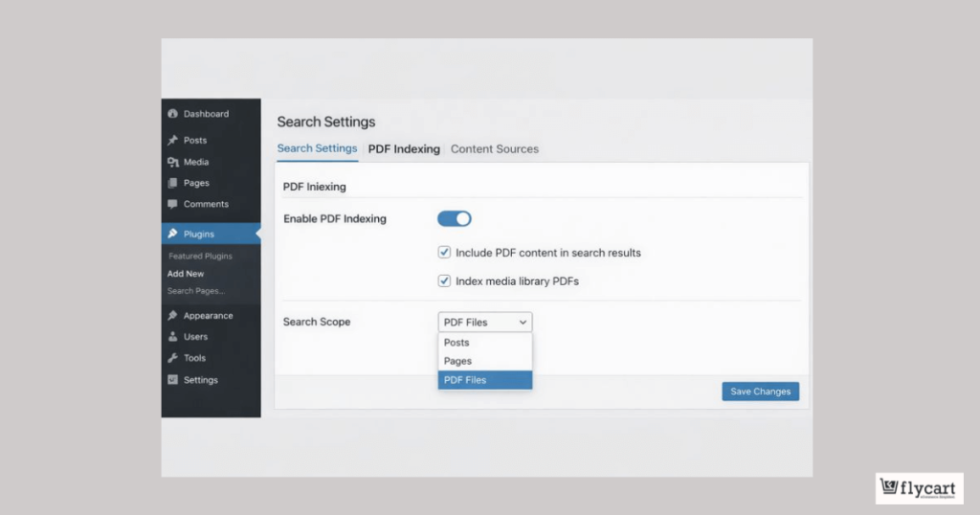Click the Plugins plug icon
980x515 pixels.
172,234
